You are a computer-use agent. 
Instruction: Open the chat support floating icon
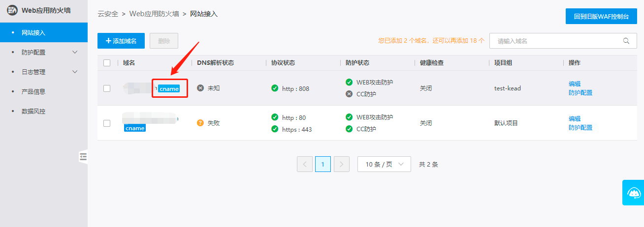point(633,193)
